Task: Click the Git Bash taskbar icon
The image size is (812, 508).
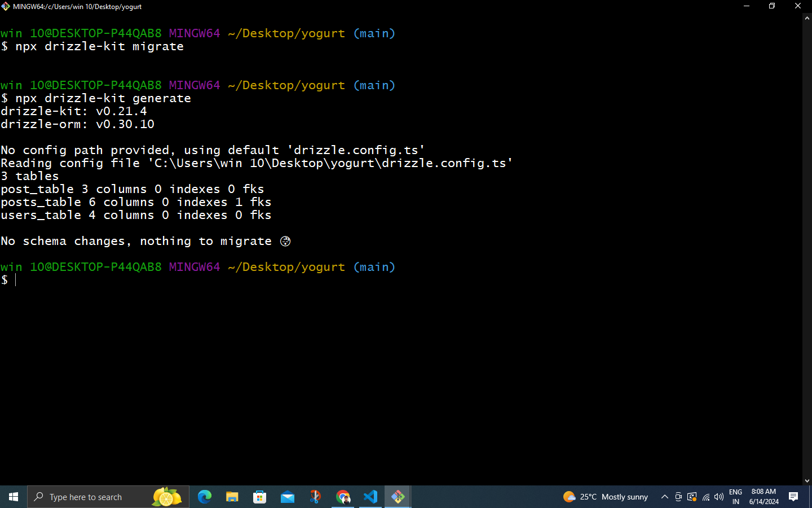Action: [398, 497]
